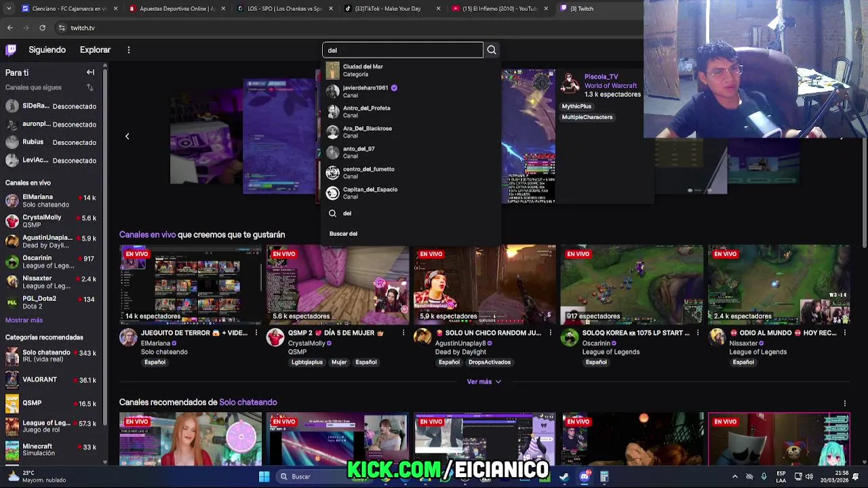Open options for JUEGUITO DE TERROR stream
The width and height of the screenshot is (868, 488).
click(x=256, y=333)
